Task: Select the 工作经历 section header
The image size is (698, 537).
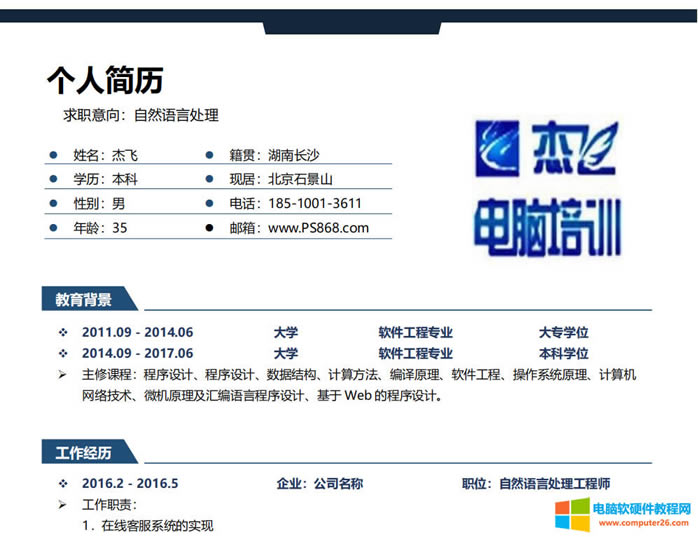Action: coord(84,453)
